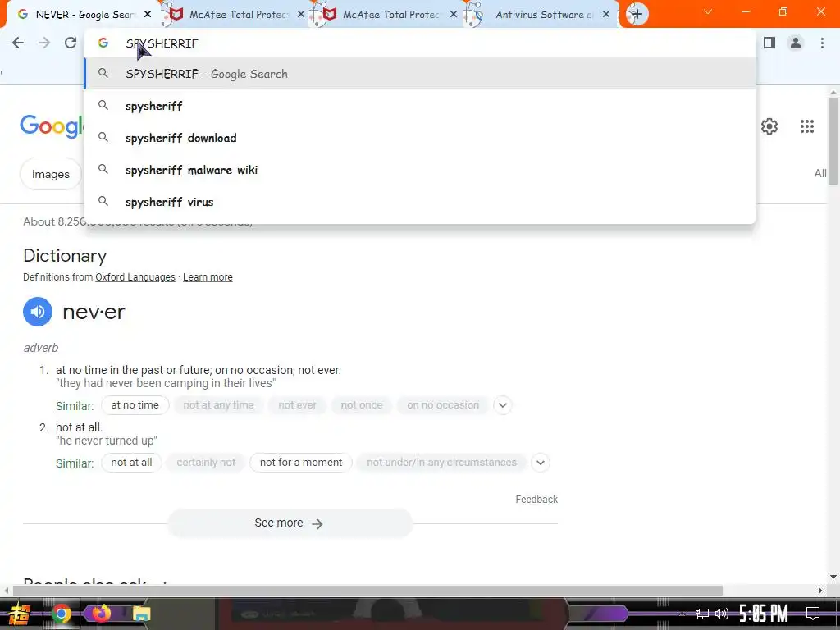Image resolution: width=840 pixels, height=630 pixels.
Task: Open the Chrome profile avatar icon
Action: 796,43
